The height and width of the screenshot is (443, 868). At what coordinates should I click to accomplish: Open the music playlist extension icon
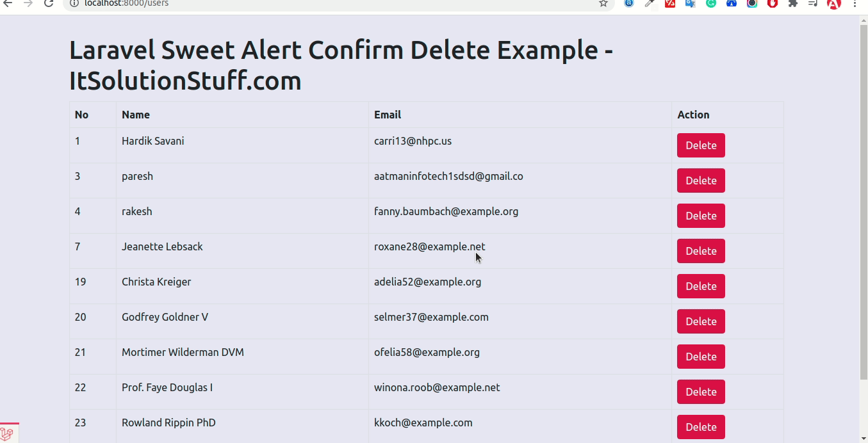pyautogui.click(x=813, y=4)
